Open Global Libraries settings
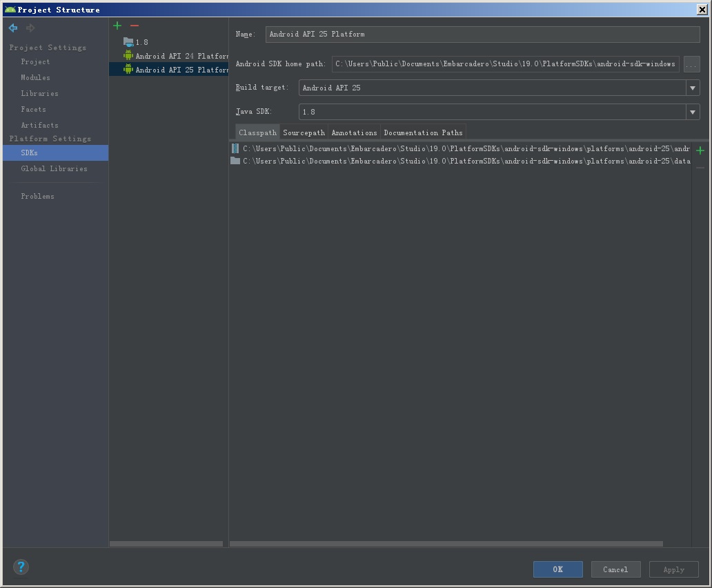The width and height of the screenshot is (712, 588). tap(54, 168)
